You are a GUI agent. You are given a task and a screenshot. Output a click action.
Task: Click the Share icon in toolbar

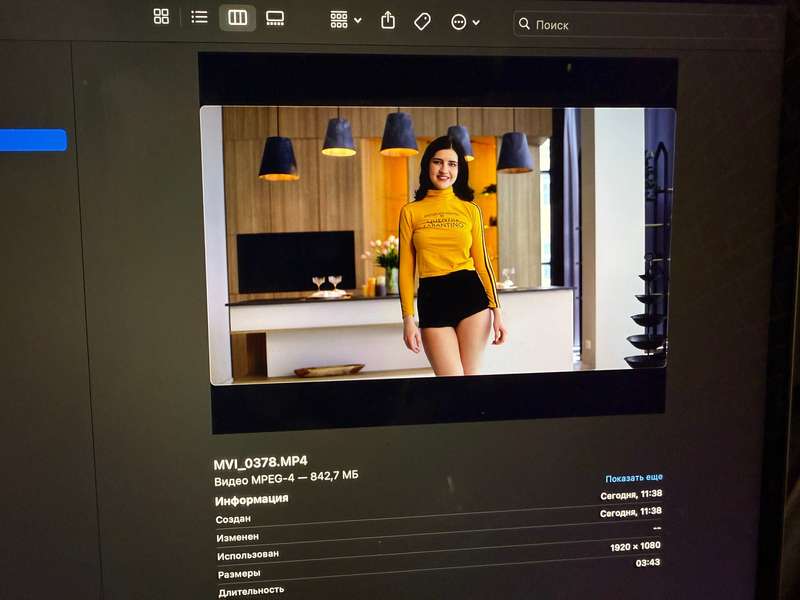pos(388,20)
